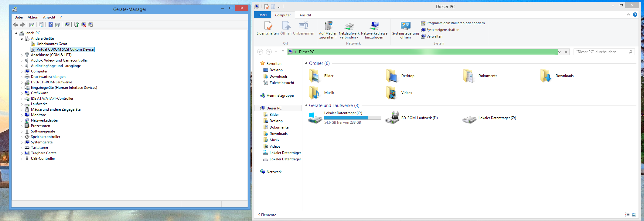This screenshot has height=221, width=644.
Task: Open the properties toolbar icon in Geräte-Manager
Action: pyautogui.click(x=41, y=25)
